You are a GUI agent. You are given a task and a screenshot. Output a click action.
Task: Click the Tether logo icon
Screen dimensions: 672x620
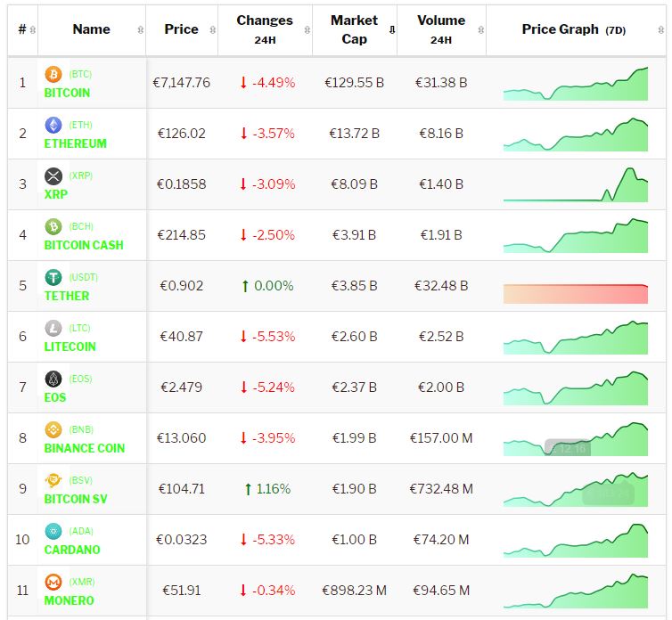(x=53, y=278)
